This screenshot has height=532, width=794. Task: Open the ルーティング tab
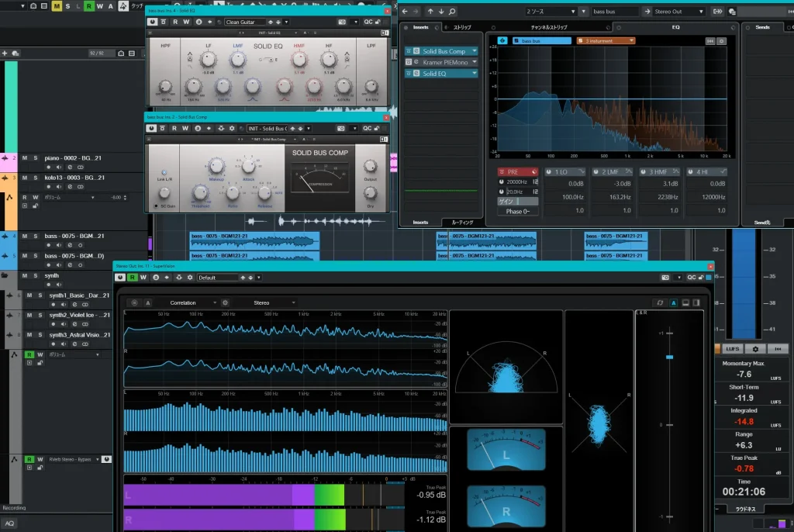pos(462,222)
